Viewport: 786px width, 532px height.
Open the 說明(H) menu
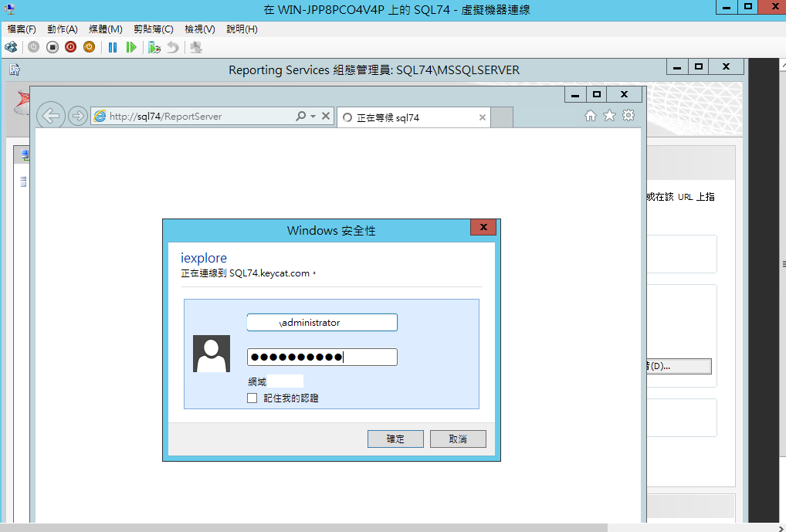click(x=242, y=29)
